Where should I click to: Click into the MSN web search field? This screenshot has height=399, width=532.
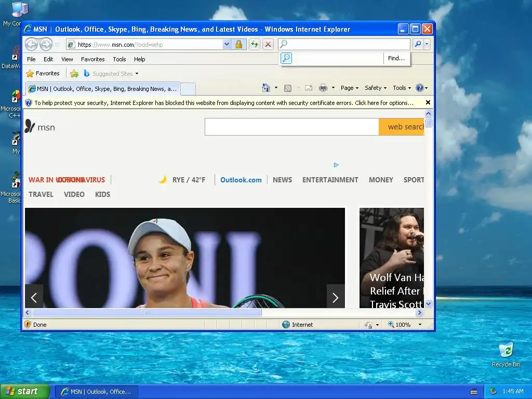[x=292, y=127]
